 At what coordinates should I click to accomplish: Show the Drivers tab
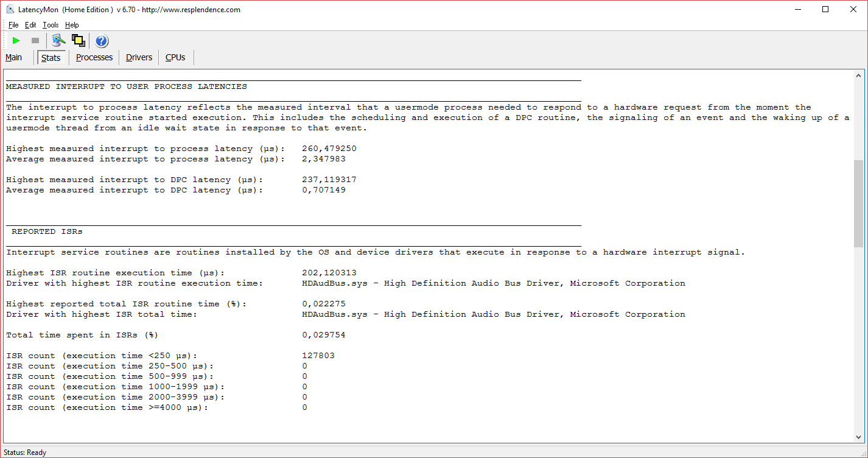pos(139,57)
